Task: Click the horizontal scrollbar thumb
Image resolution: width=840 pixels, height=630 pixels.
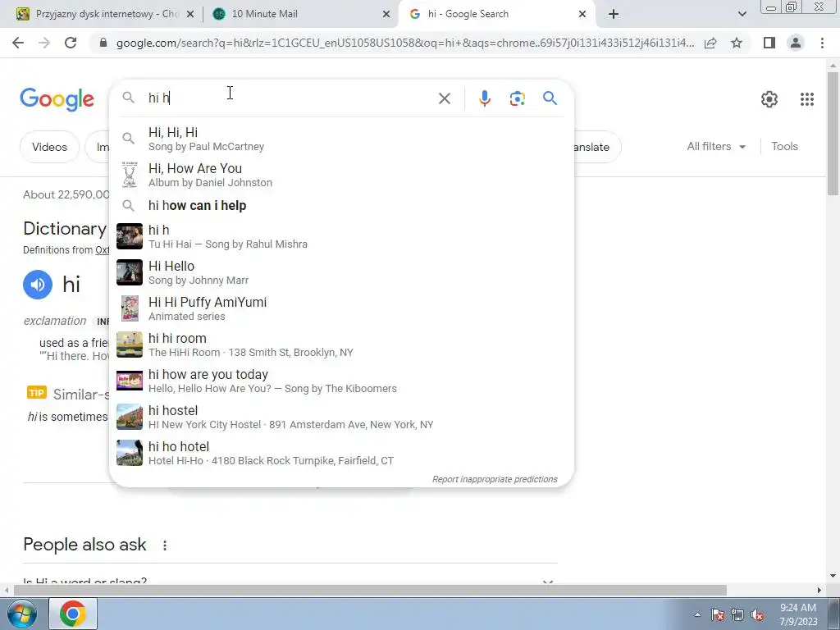Action: pos(370,591)
